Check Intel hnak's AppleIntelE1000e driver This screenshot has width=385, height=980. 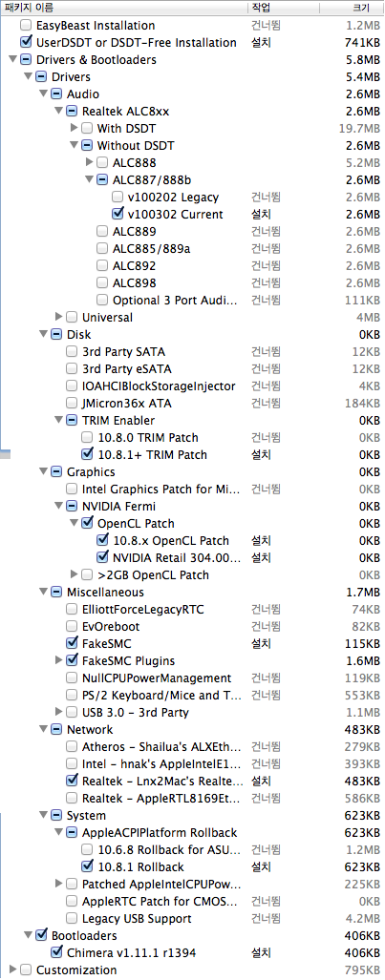click(72, 763)
